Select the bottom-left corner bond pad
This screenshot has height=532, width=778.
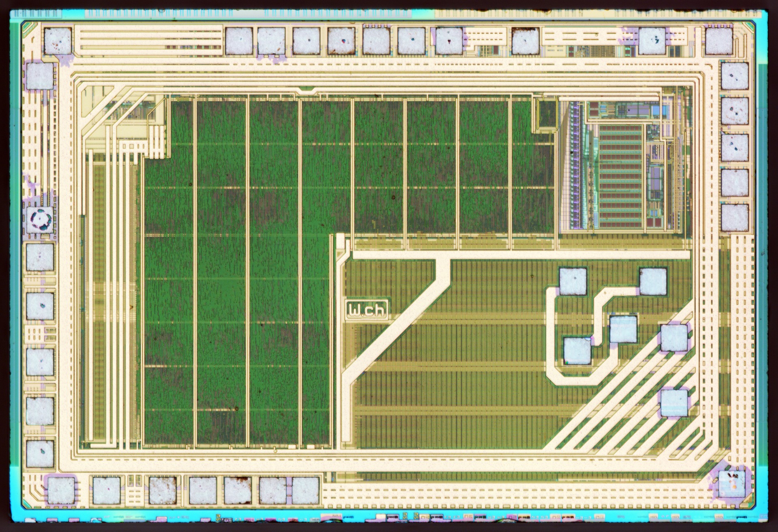[x=61, y=491]
